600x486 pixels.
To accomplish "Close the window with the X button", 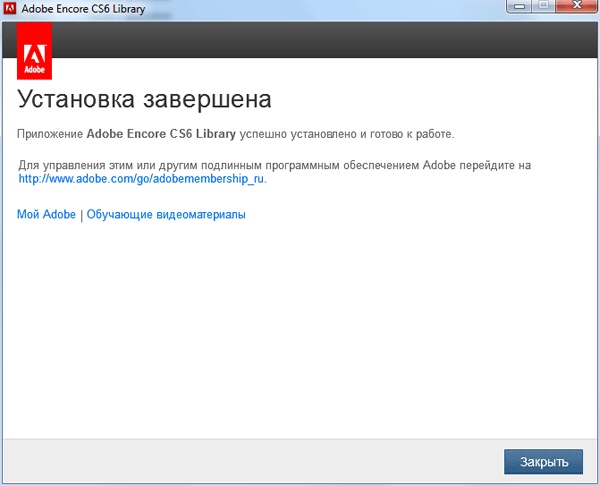I will point(577,6).
